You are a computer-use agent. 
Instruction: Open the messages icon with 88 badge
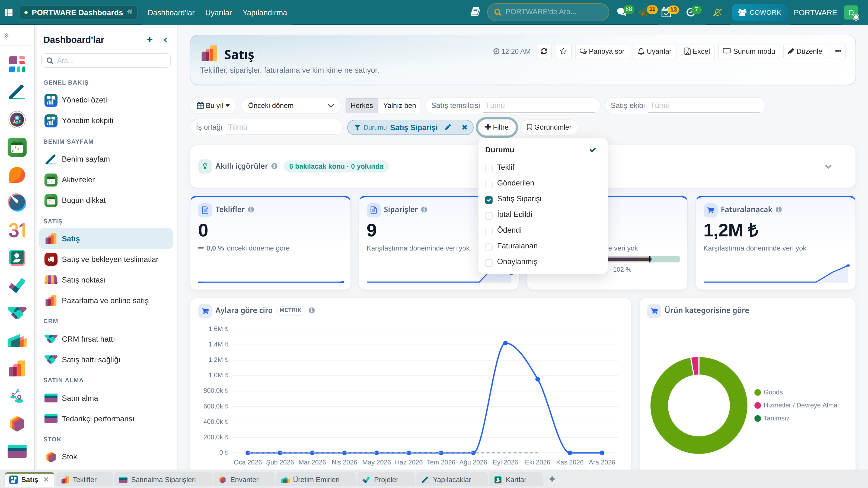point(621,12)
